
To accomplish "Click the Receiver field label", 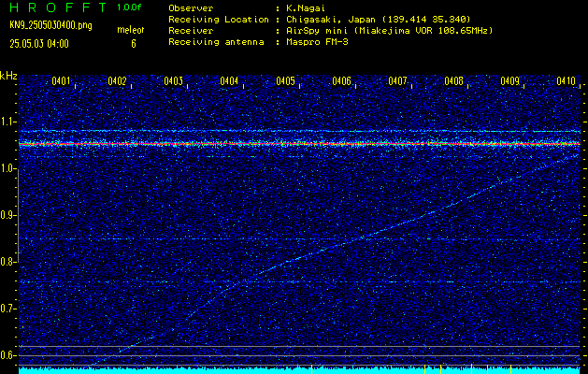I will tap(191, 30).
